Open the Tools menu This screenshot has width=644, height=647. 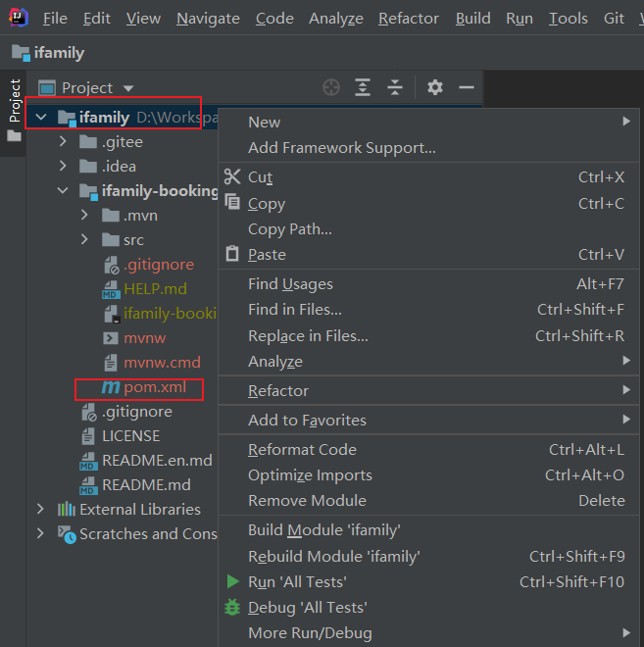coord(568,19)
